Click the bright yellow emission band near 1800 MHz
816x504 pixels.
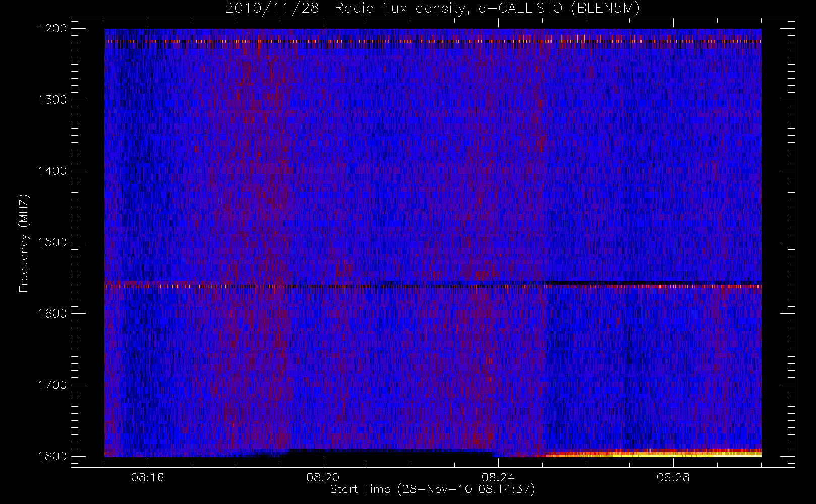(x=653, y=454)
